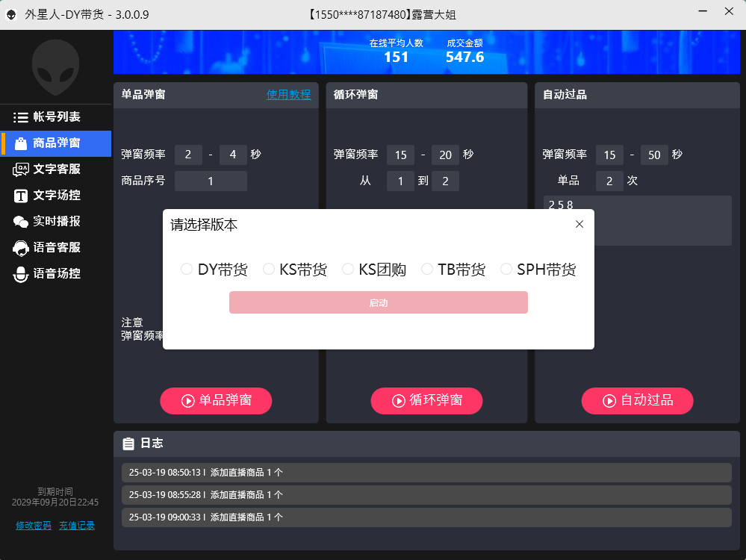Click 自动过品 frequency field 50
This screenshot has width=746, height=560.
tap(654, 155)
